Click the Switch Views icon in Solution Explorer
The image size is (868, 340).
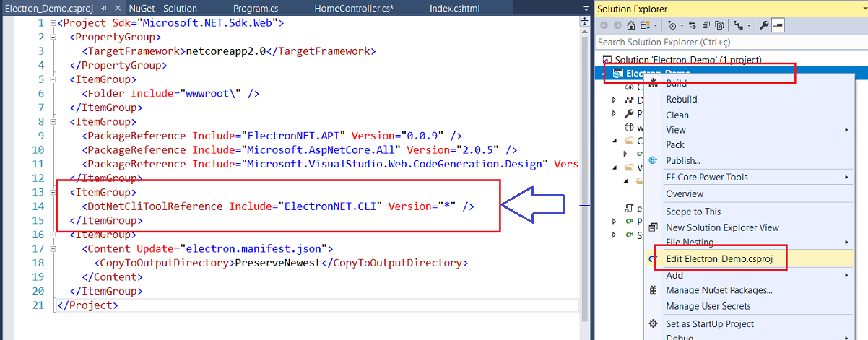pyautogui.click(x=646, y=25)
